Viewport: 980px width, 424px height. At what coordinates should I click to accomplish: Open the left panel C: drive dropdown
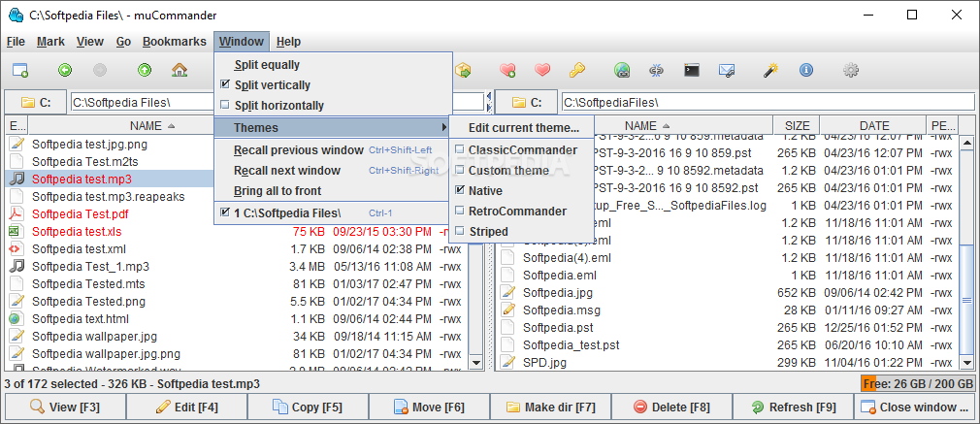click(36, 103)
